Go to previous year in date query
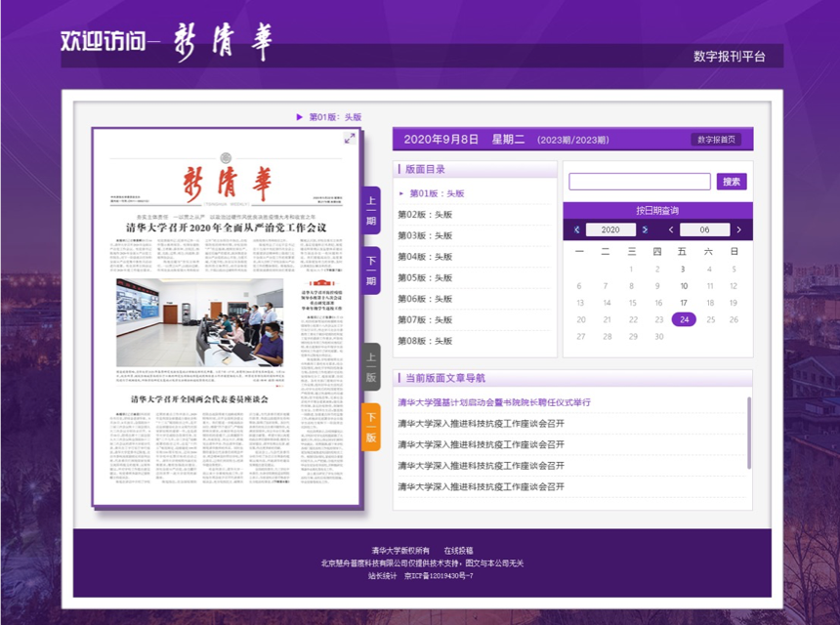The image size is (840, 625). 577,229
